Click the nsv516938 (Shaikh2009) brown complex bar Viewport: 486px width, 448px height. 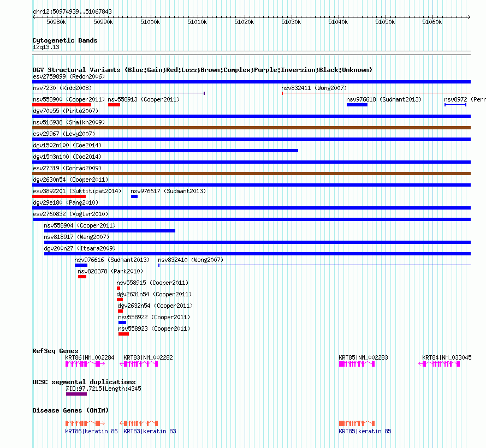click(x=251, y=128)
